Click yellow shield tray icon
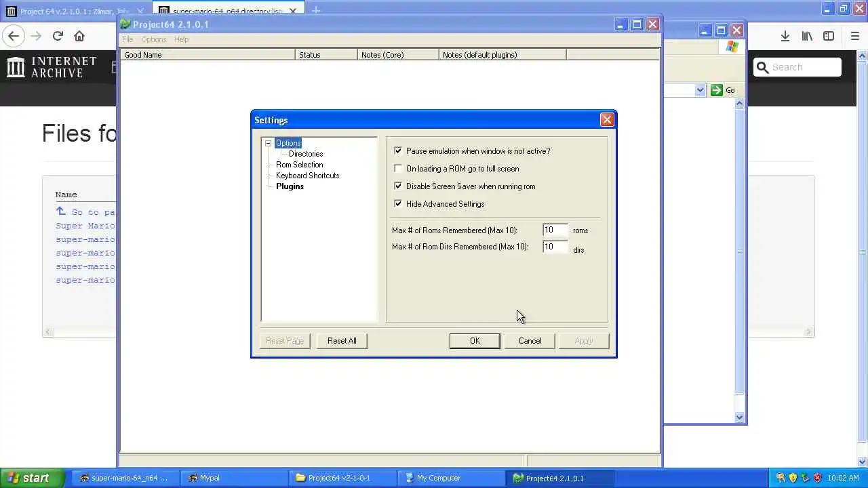Viewport: 868px width, 488px height. pos(793,478)
